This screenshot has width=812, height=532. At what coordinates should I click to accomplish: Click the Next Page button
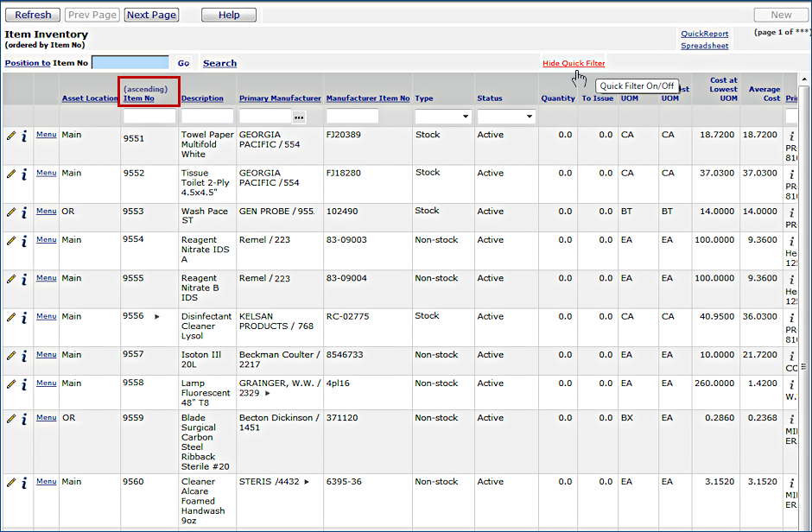[x=150, y=15]
